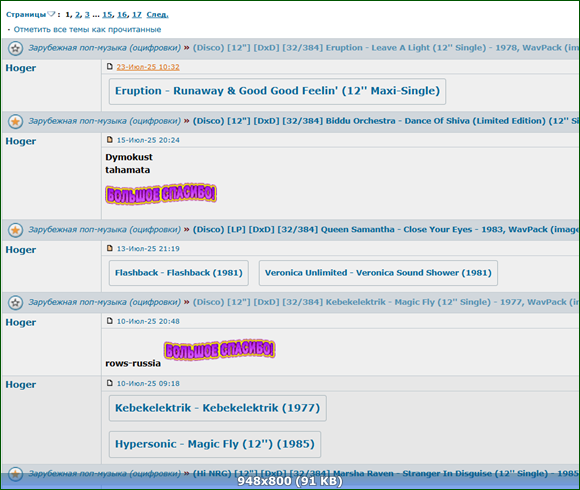
Task: Open Marsha Raven - Stranger In Disguise topic
Action: (x=386, y=473)
